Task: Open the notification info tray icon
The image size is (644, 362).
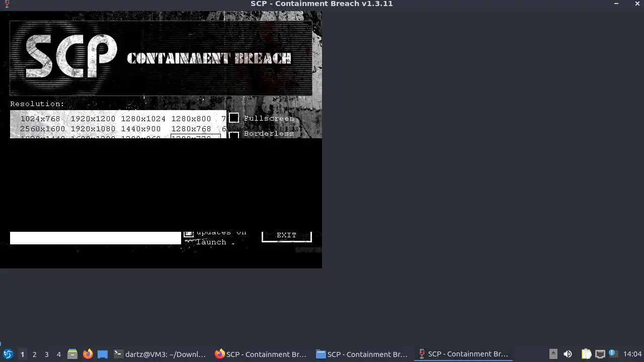Action: (x=612, y=353)
